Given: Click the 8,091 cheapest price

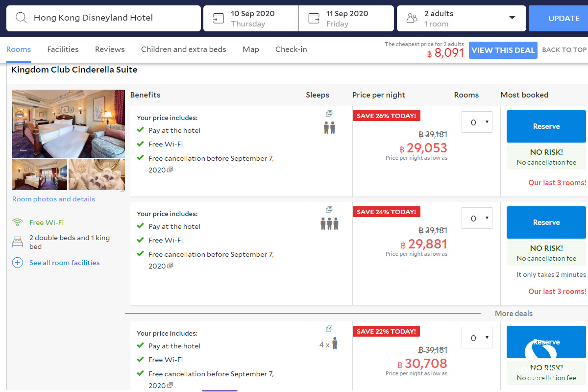Looking at the screenshot, I should pos(445,53).
